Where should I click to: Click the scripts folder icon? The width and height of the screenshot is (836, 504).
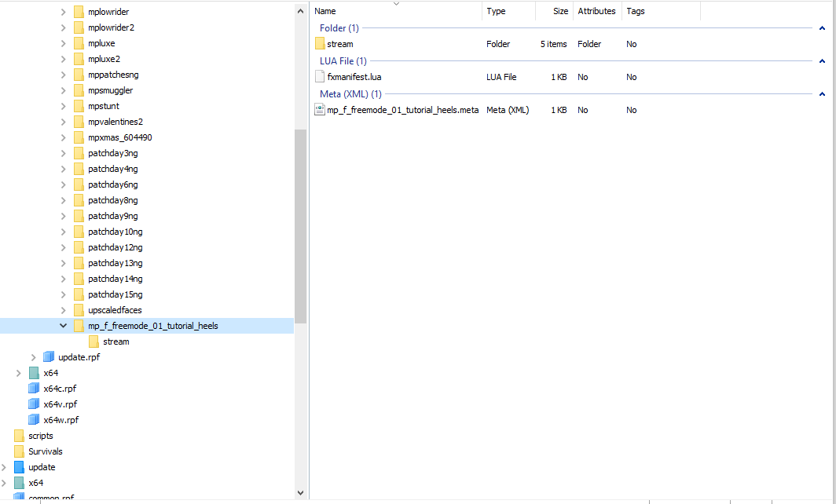point(19,436)
